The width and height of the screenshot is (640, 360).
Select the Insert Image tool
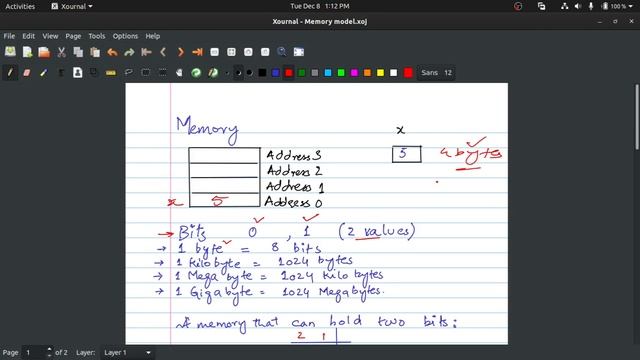click(x=78, y=73)
